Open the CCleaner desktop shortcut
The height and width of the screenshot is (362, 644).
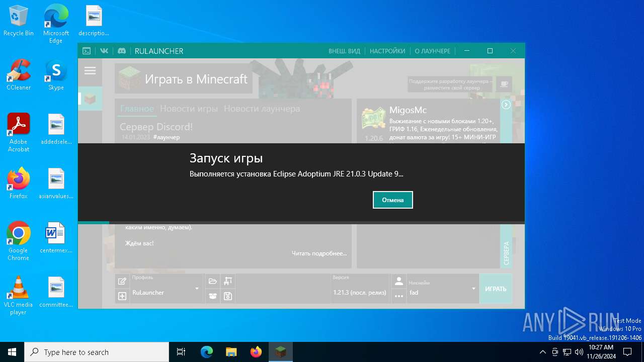pos(19,75)
